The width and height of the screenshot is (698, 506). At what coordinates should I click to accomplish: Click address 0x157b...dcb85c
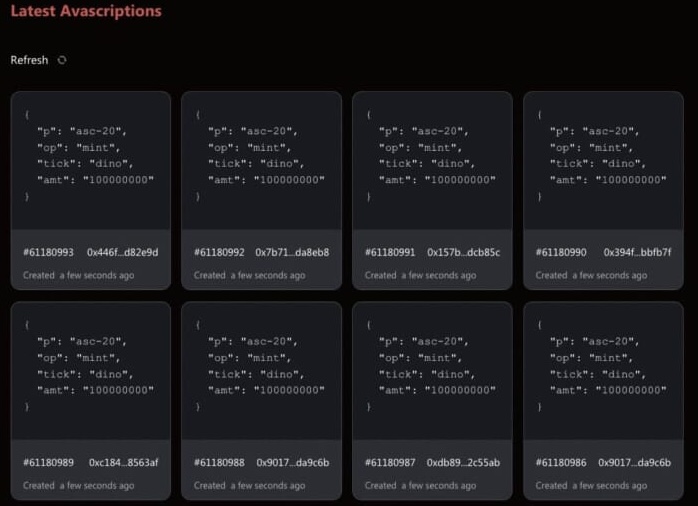[463, 252]
